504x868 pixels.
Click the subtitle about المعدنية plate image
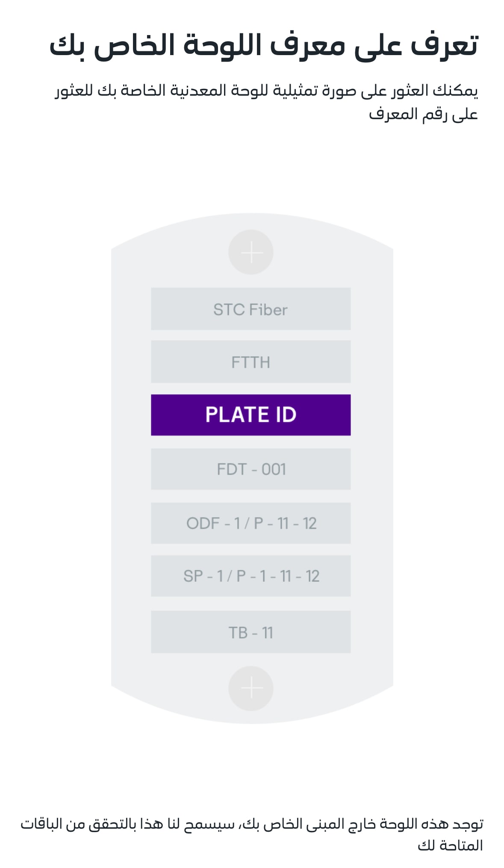pos(266,102)
